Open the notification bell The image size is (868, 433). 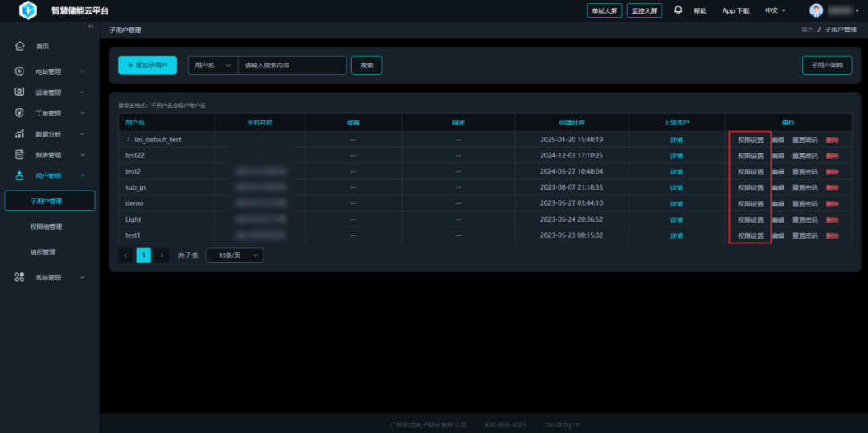(x=678, y=10)
